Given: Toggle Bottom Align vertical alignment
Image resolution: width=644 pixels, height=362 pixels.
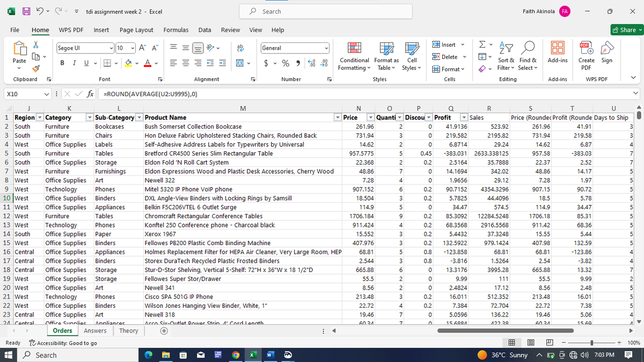Looking at the screenshot, I should [199, 48].
